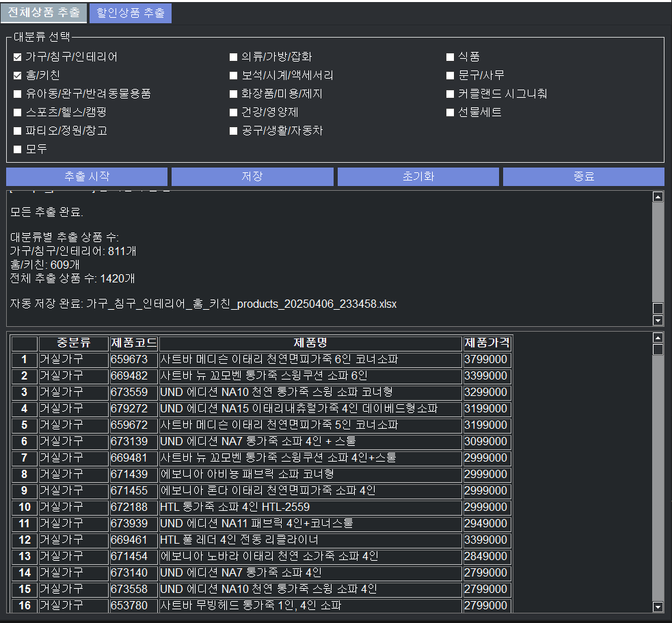Click the log panel scroll-up arrow
Viewport: 672px width, 623px height.
(x=658, y=197)
